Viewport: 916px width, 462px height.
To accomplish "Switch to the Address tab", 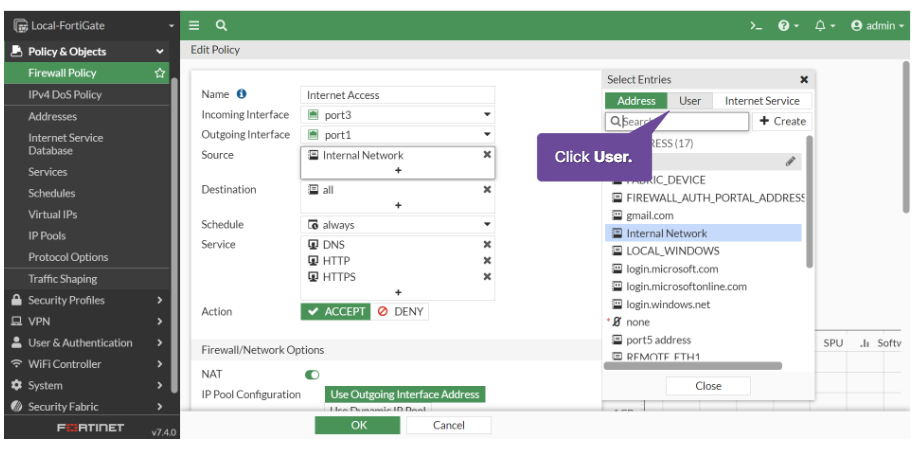I will click(636, 100).
